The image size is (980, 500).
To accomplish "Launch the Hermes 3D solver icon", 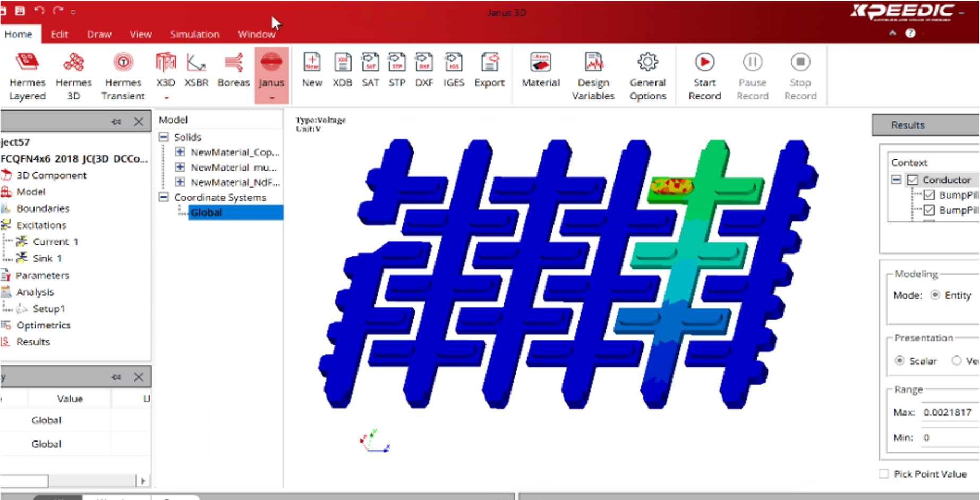I will (x=73, y=75).
